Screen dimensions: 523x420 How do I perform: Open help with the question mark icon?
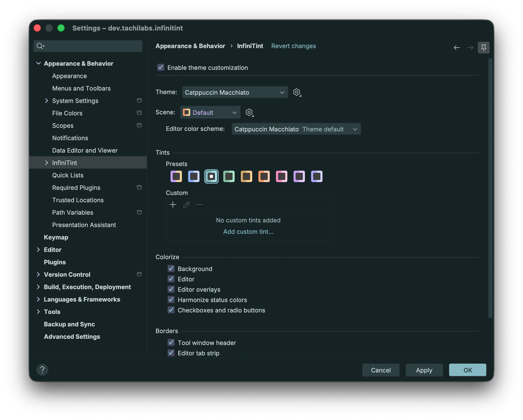click(x=42, y=370)
